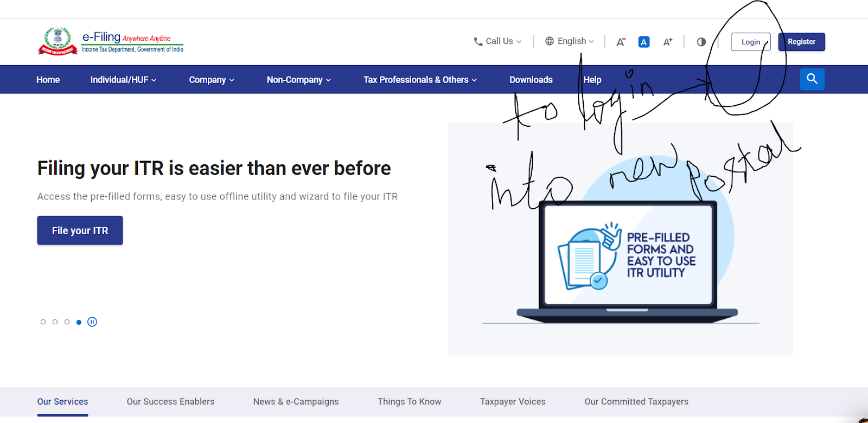Expand the Non-Company menu

pyautogui.click(x=298, y=80)
